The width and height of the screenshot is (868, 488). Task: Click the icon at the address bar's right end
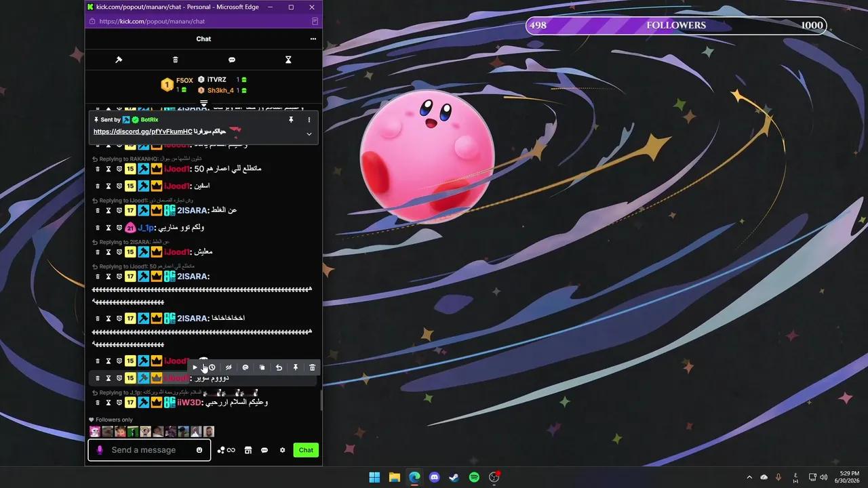pyautogui.click(x=315, y=22)
